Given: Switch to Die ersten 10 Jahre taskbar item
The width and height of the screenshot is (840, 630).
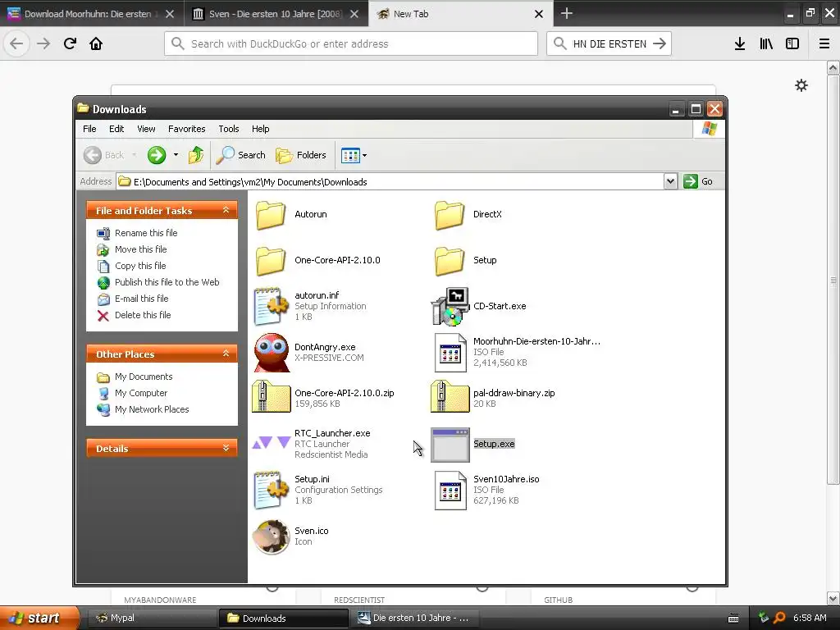Looking at the screenshot, I should 416,619.
